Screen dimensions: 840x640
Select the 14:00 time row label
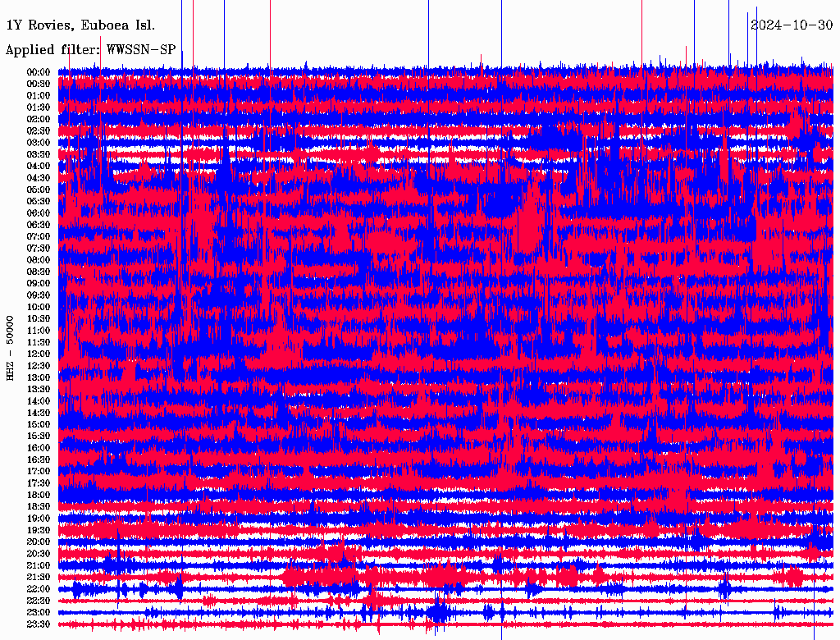[x=39, y=400]
